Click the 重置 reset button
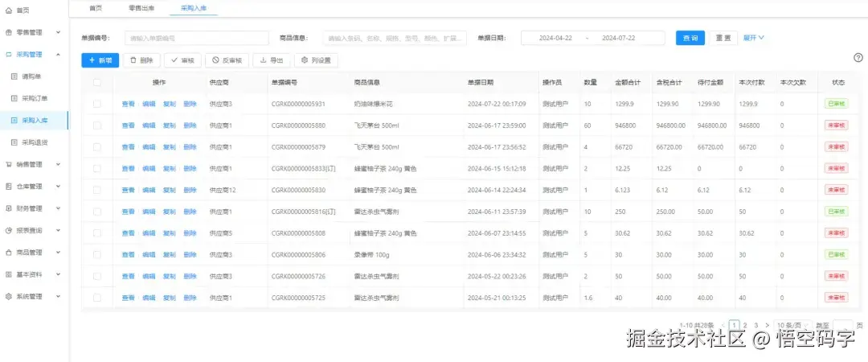868x362 pixels. click(x=723, y=38)
